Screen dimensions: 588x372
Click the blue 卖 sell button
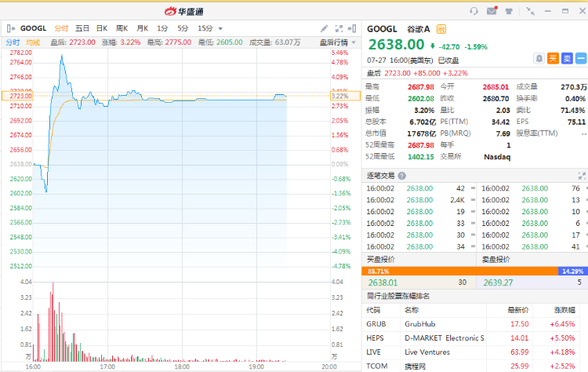tap(567, 59)
